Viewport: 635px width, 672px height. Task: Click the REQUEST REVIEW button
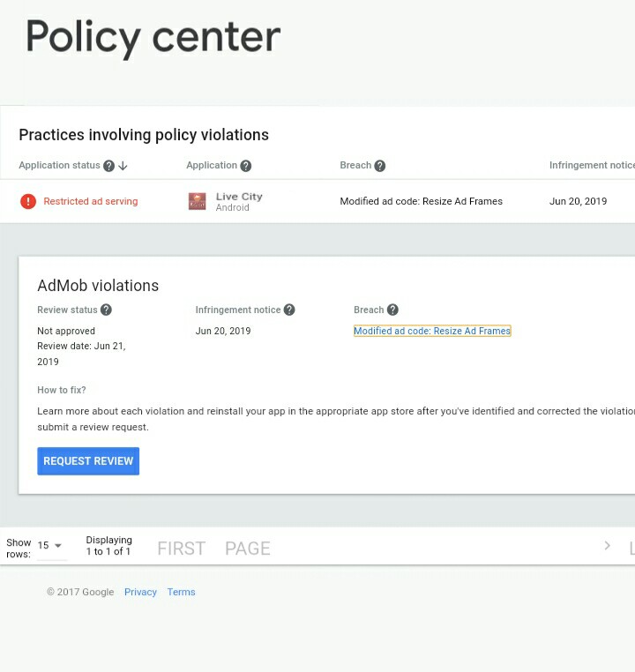88,461
